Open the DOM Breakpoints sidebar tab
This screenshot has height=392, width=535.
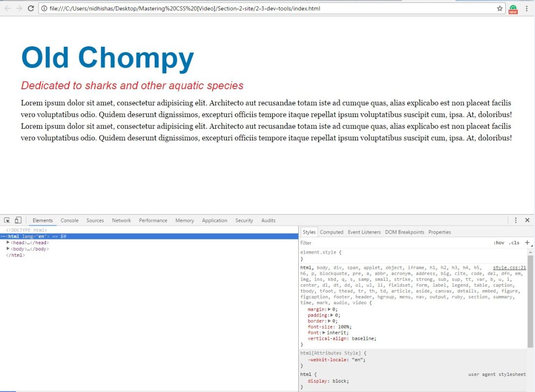(405, 232)
